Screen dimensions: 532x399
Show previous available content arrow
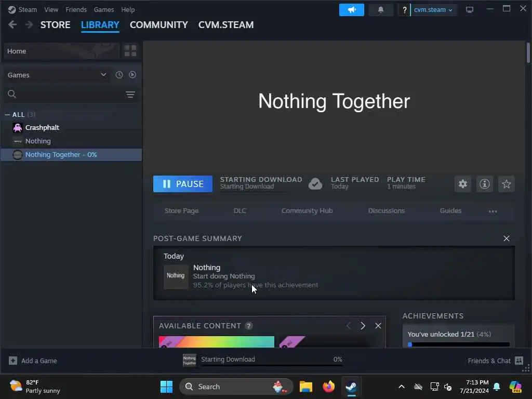click(349, 326)
